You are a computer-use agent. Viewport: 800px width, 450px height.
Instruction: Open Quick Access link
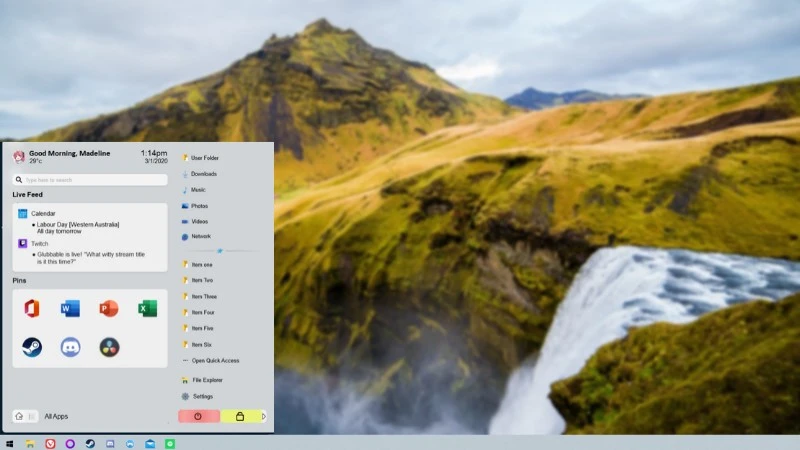pyautogui.click(x=211, y=361)
